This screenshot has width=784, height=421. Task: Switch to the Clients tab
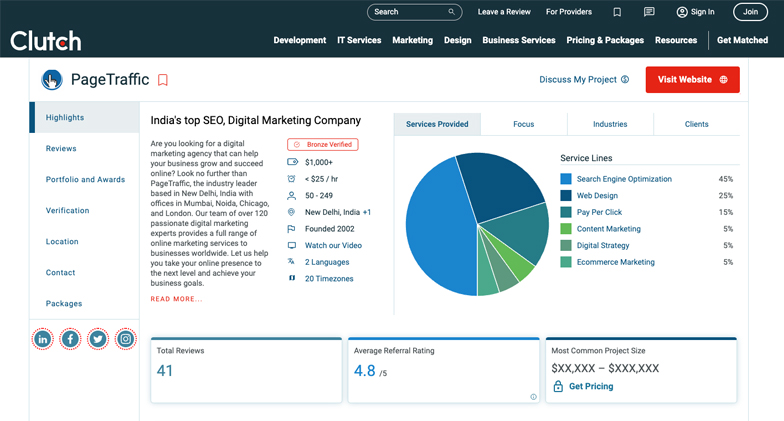(696, 124)
